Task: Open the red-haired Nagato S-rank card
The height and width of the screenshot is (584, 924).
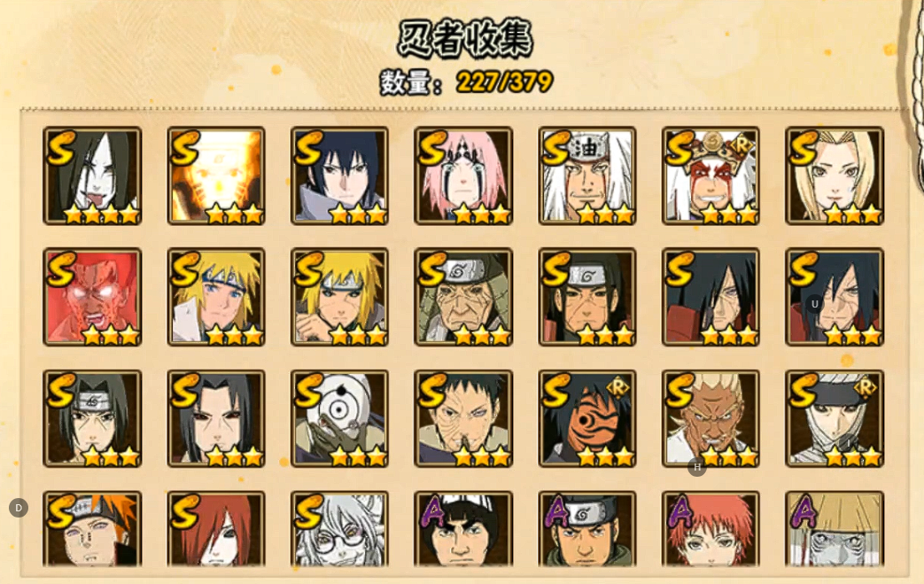Action: click(x=216, y=529)
